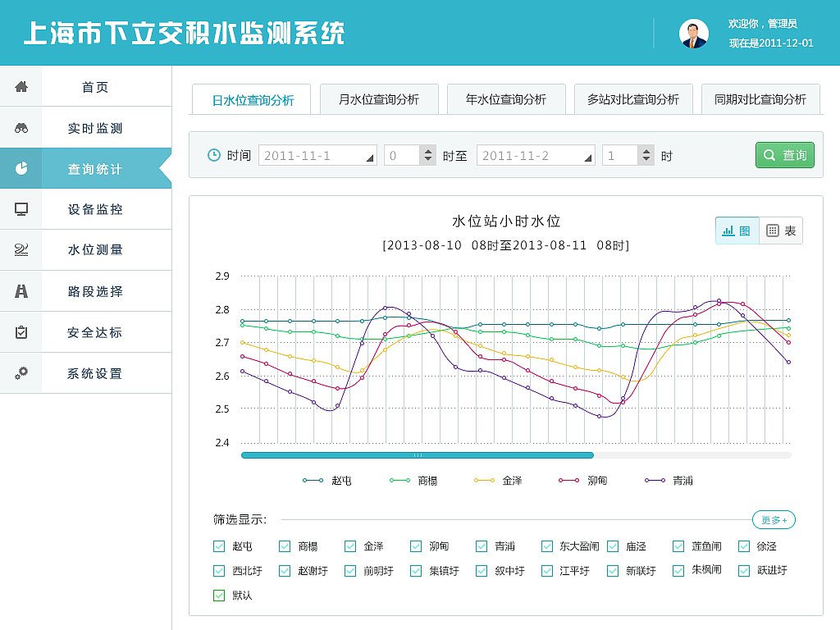Image resolution: width=840 pixels, height=630 pixels.
Task: Click the road icon for road section selection
Action: pos(21,291)
